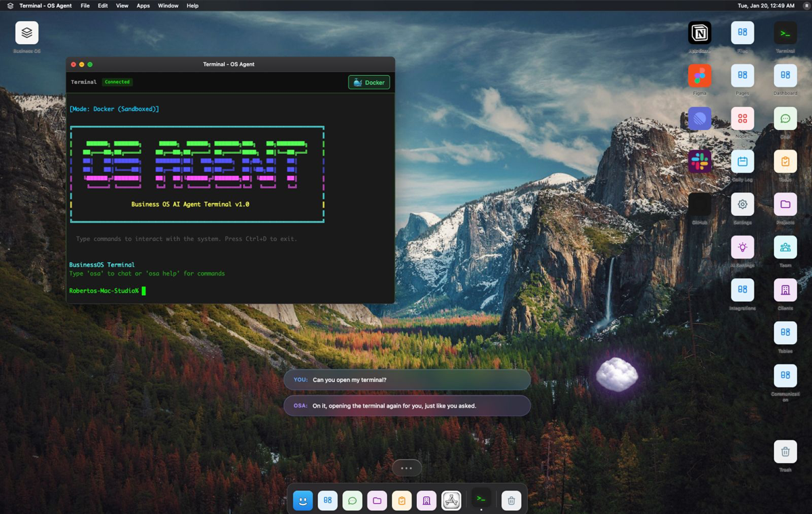Open the Settings gear desktop icon
The image size is (812, 514).
(742, 204)
